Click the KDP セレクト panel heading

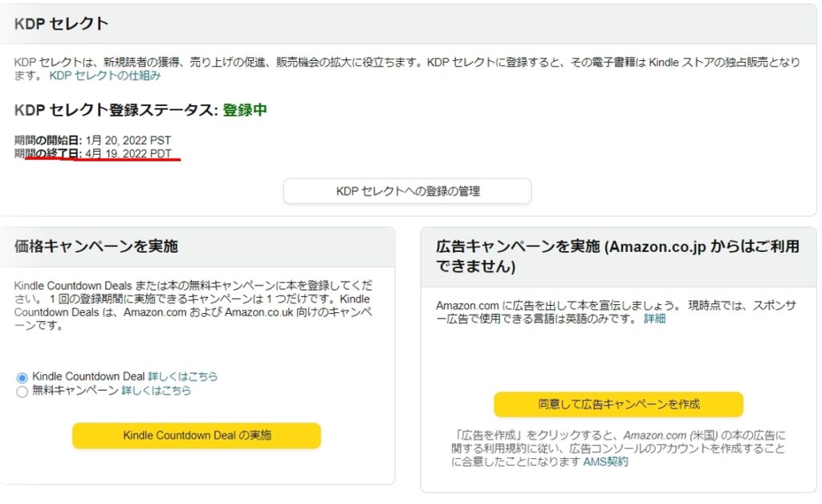pos(61,23)
